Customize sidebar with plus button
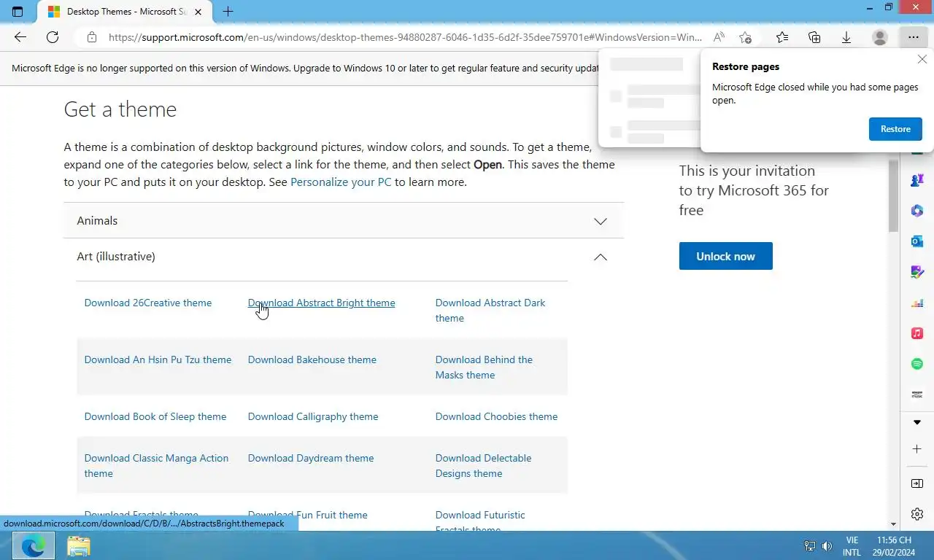This screenshot has width=934, height=560. 917,449
